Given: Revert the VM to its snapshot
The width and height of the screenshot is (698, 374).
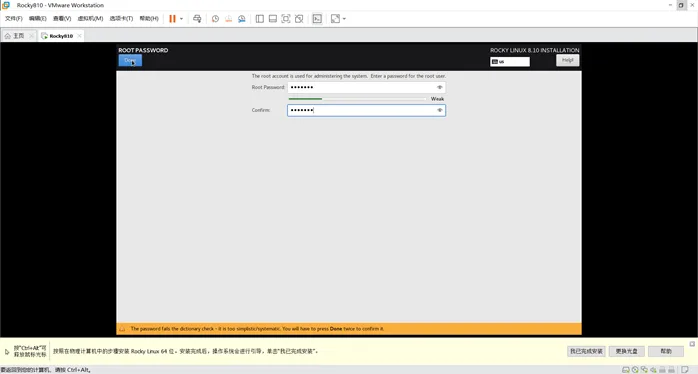Looking at the screenshot, I should point(228,19).
